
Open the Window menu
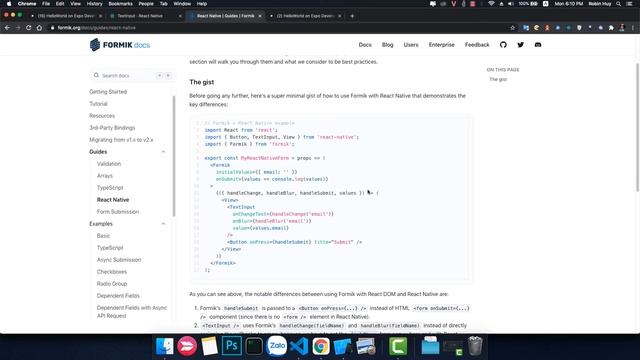coord(182,4)
